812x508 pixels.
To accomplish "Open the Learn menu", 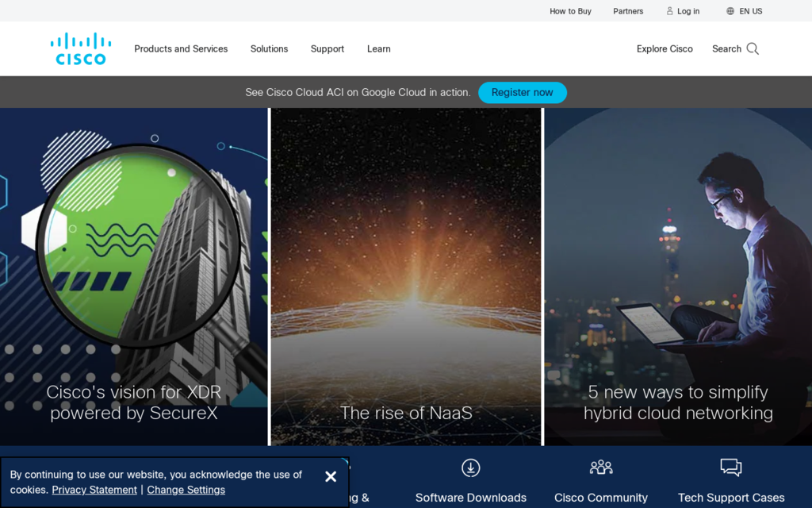I will click(378, 49).
